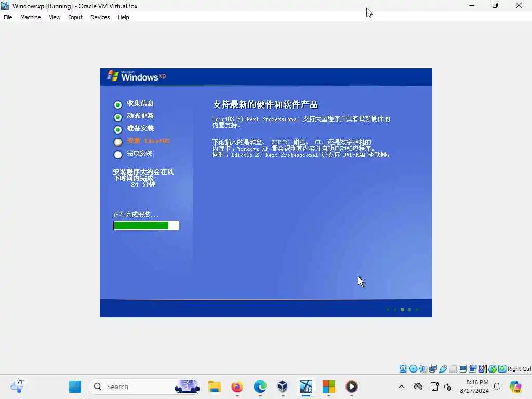Open Microsoft Edge from the taskbar
The image size is (532, 399).
point(260,387)
